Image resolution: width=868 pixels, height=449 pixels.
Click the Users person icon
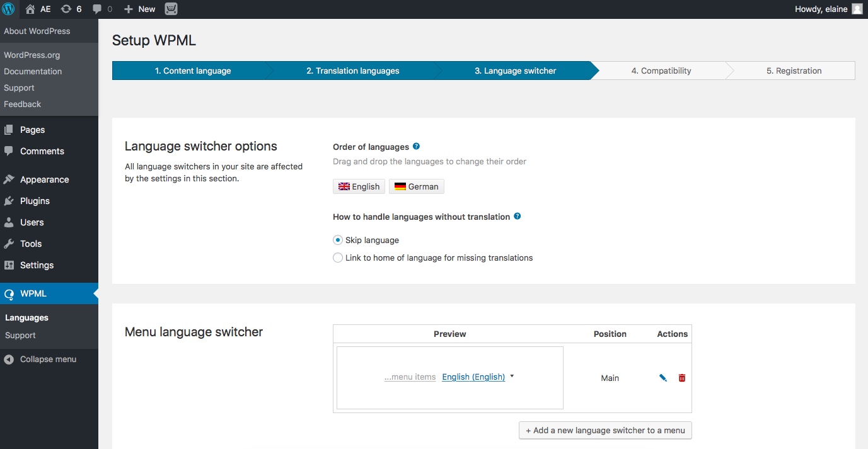pyautogui.click(x=9, y=222)
